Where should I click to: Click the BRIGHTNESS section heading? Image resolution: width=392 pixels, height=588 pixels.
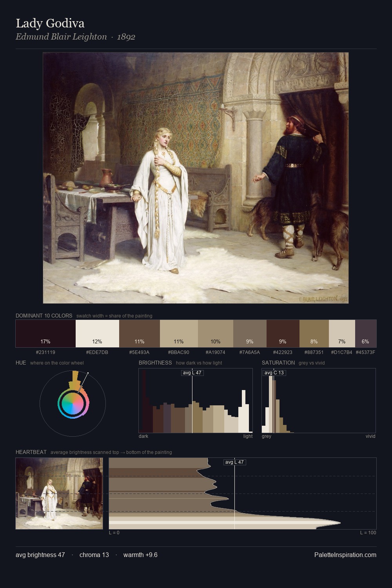(x=155, y=363)
